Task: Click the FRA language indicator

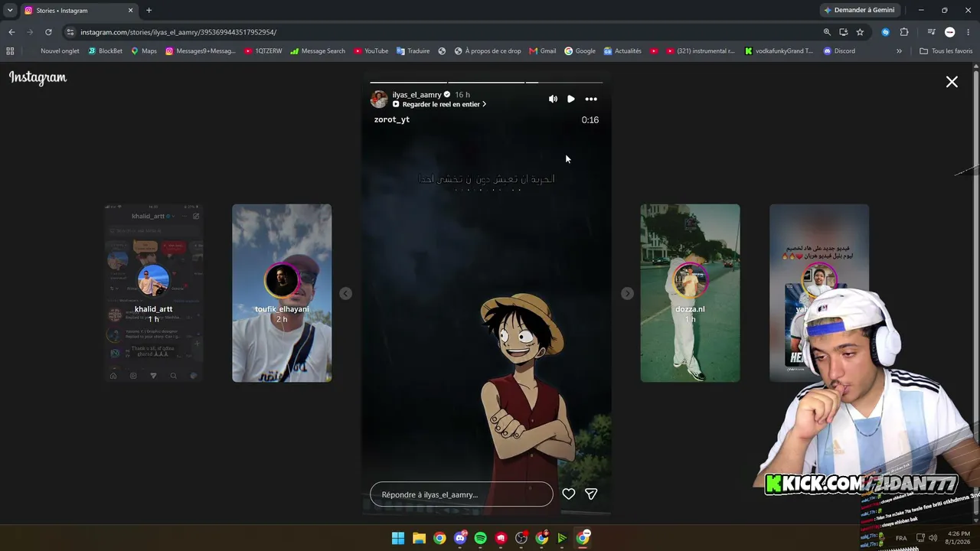Action: [901, 538]
